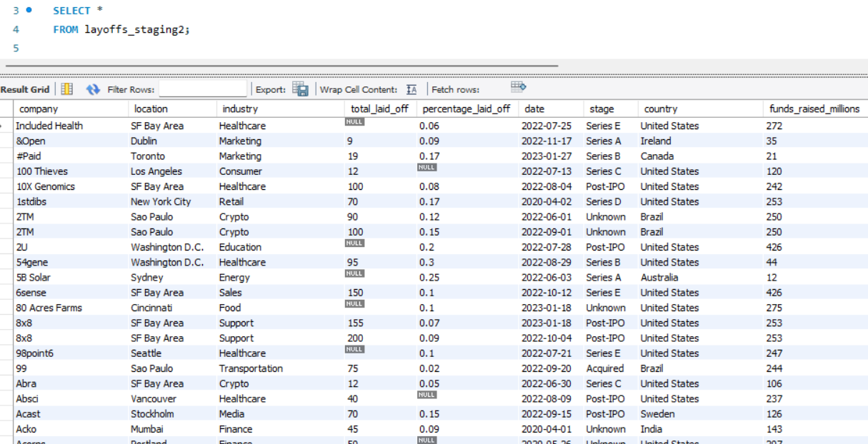
Task: Select the company column header
Action: coord(71,109)
